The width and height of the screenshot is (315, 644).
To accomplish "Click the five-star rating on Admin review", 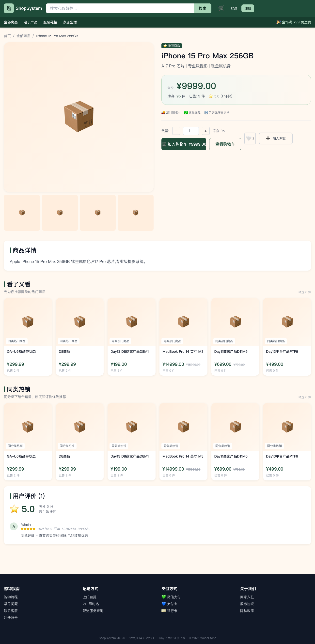I will click(28, 529).
